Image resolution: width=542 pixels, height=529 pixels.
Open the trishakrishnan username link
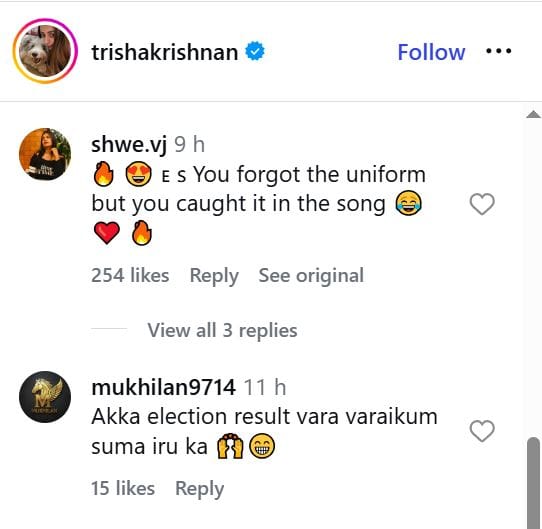tap(165, 52)
